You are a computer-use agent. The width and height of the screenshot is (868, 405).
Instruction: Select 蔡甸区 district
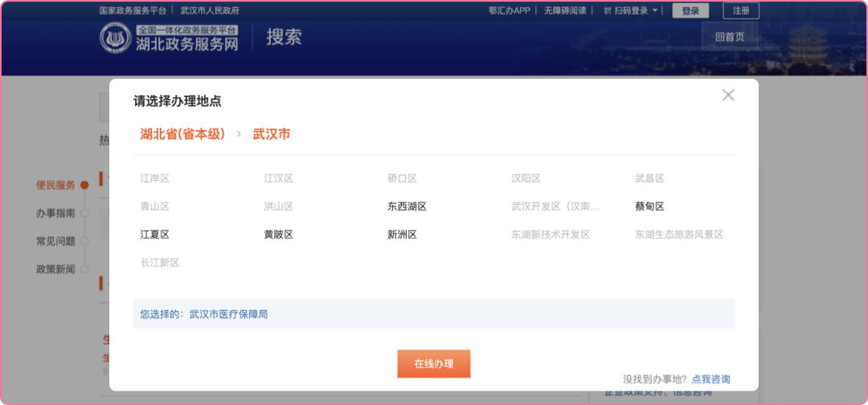point(649,207)
